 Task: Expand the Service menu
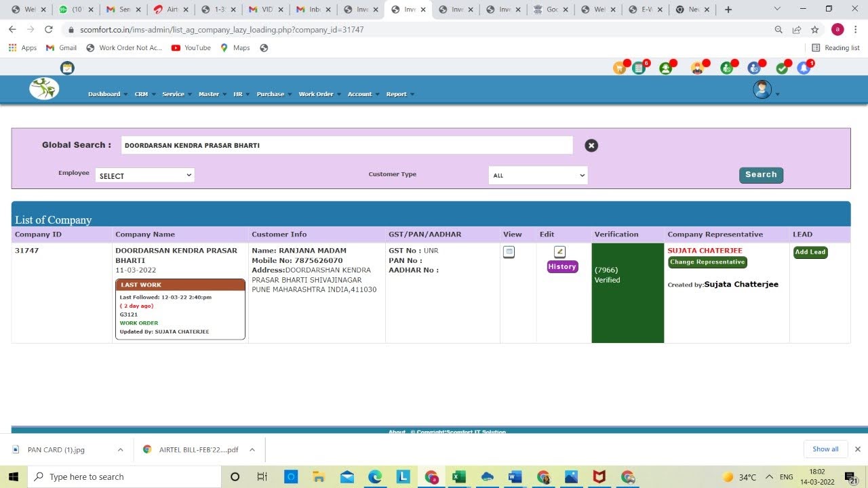(176, 94)
